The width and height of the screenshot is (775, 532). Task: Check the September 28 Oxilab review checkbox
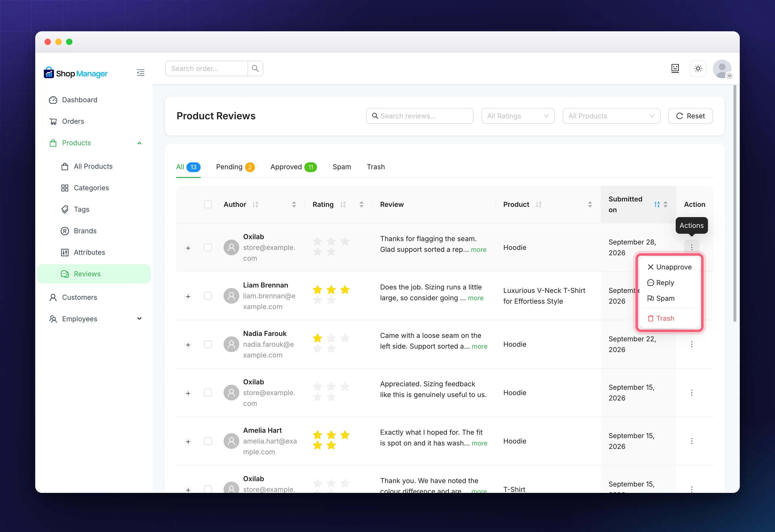pos(208,248)
